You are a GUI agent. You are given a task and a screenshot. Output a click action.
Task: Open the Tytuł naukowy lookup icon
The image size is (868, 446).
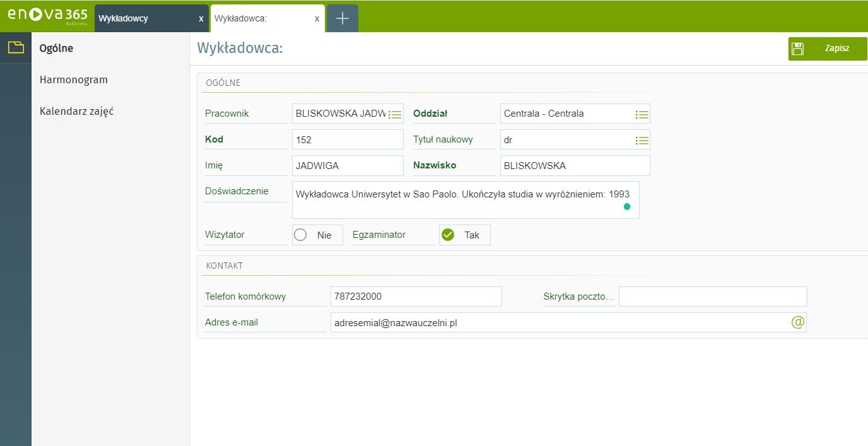click(642, 139)
